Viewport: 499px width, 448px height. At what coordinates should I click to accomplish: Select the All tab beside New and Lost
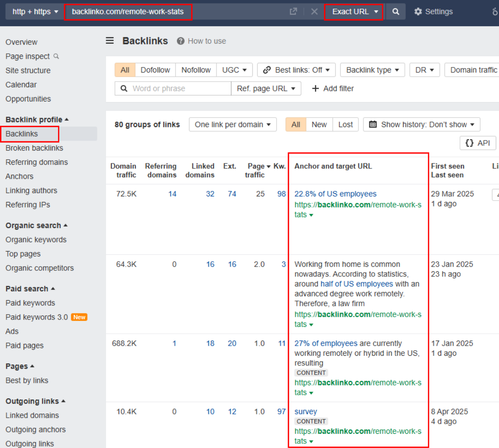tap(295, 124)
